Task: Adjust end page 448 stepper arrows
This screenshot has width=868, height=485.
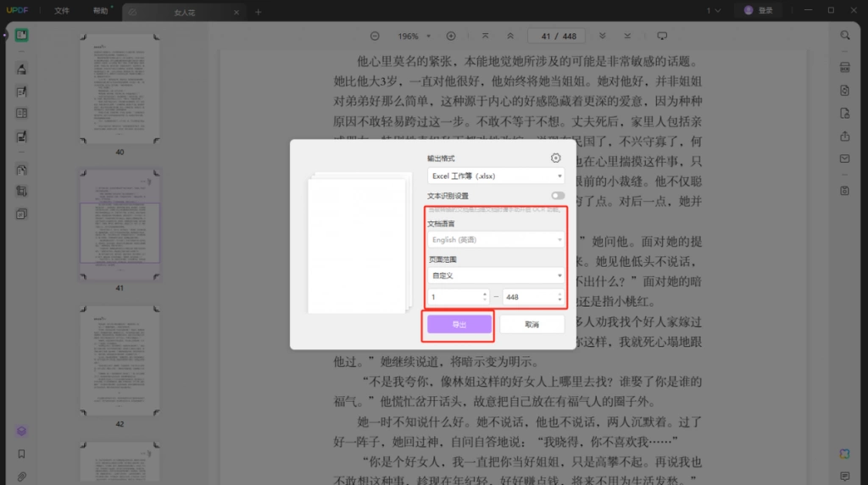Action: [559, 298]
